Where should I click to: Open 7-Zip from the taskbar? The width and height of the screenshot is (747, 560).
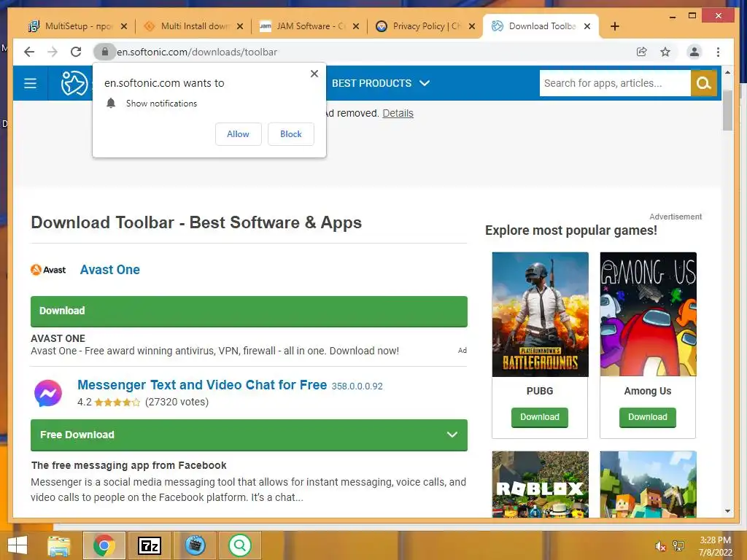tap(149, 545)
